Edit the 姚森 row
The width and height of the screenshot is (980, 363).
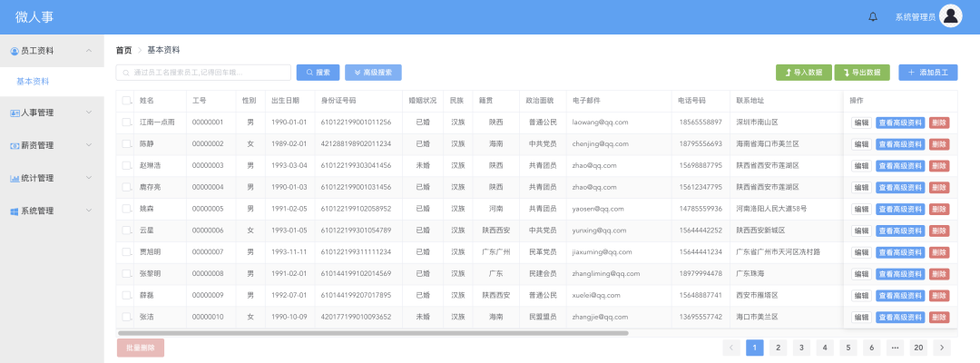pos(861,210)
